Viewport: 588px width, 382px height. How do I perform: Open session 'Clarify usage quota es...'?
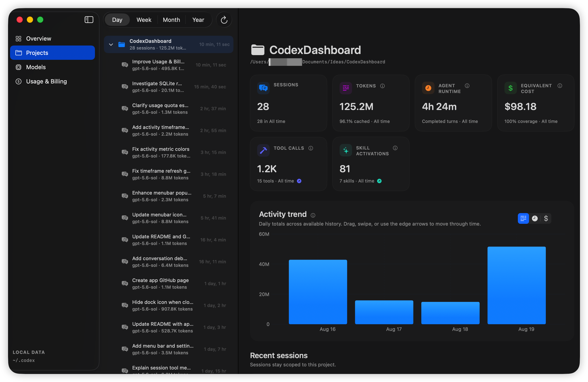click(x=169, y=109)
